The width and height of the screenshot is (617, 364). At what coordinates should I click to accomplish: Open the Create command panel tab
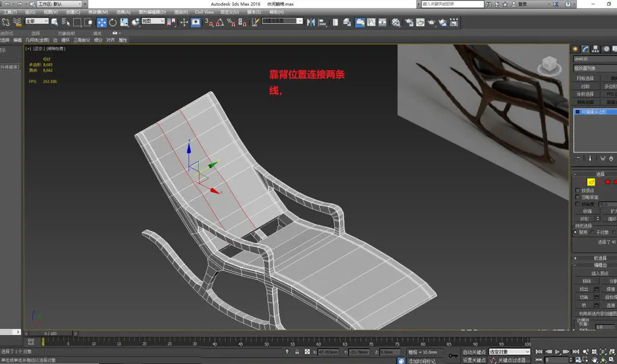pyautogui.click(x=575, y=49)
